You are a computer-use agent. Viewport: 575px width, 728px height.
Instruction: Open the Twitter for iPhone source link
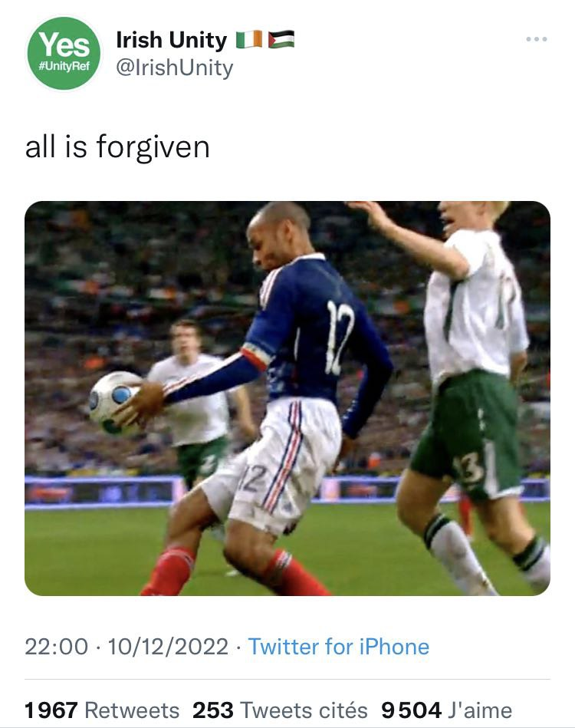(339, 646)
